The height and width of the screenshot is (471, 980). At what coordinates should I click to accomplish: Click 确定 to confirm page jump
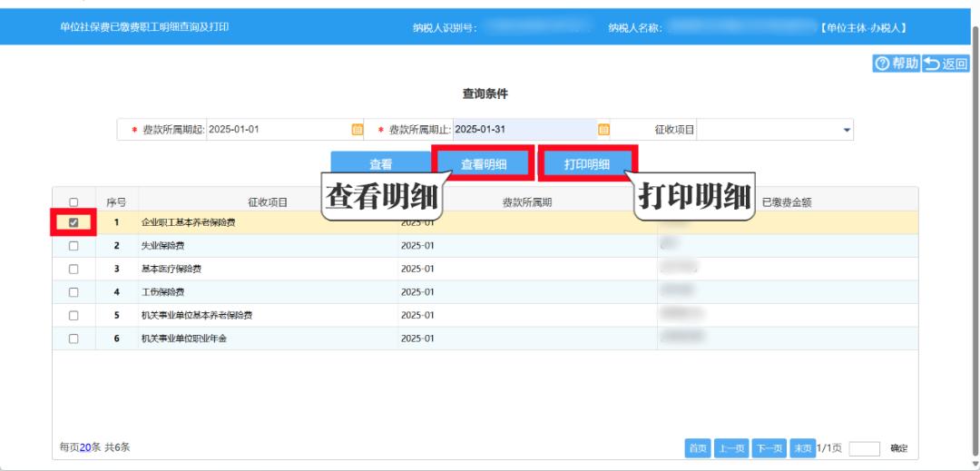point(898,447)
